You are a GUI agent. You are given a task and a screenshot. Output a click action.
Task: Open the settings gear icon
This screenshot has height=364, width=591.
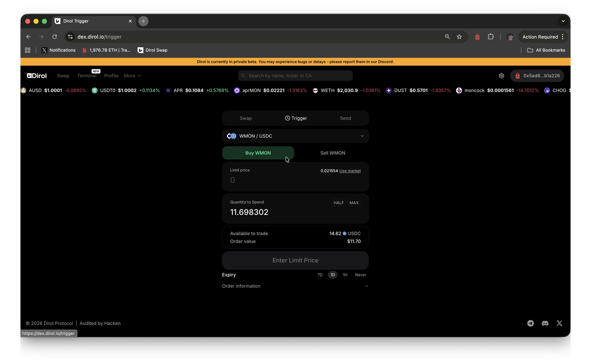501,76
